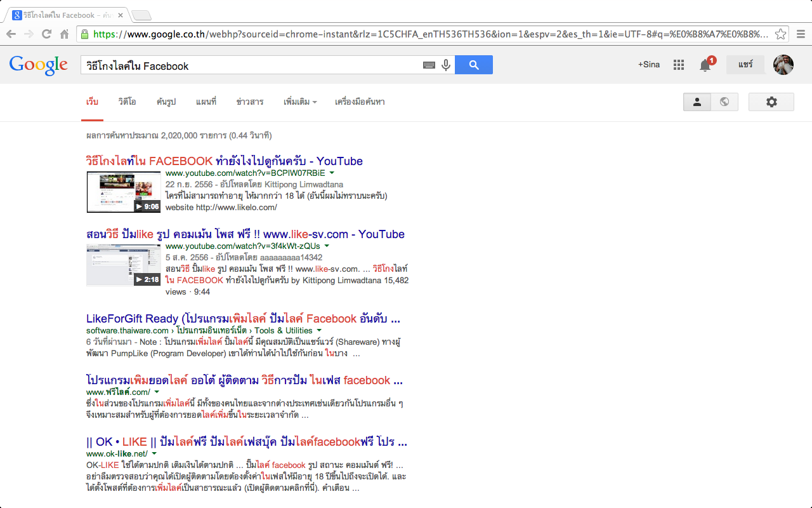Reload the page with the refresh icon

click(46, 34)
